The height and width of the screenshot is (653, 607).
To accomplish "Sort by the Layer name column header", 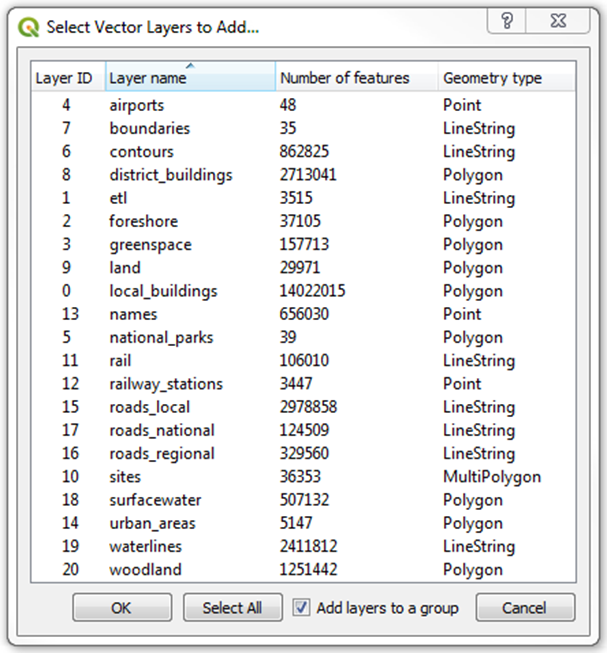I will tap(190, 76).
